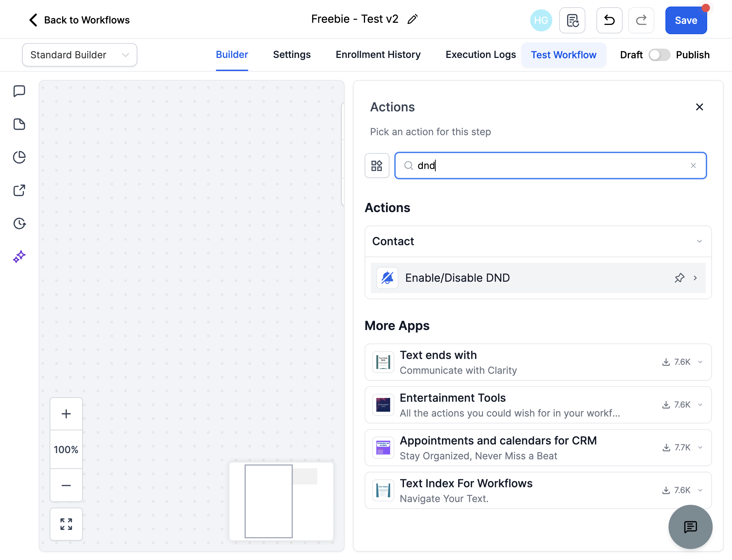This screenshot has height=560, width=732.
Task: Redo the last change
Action: (x=641, y=20)
